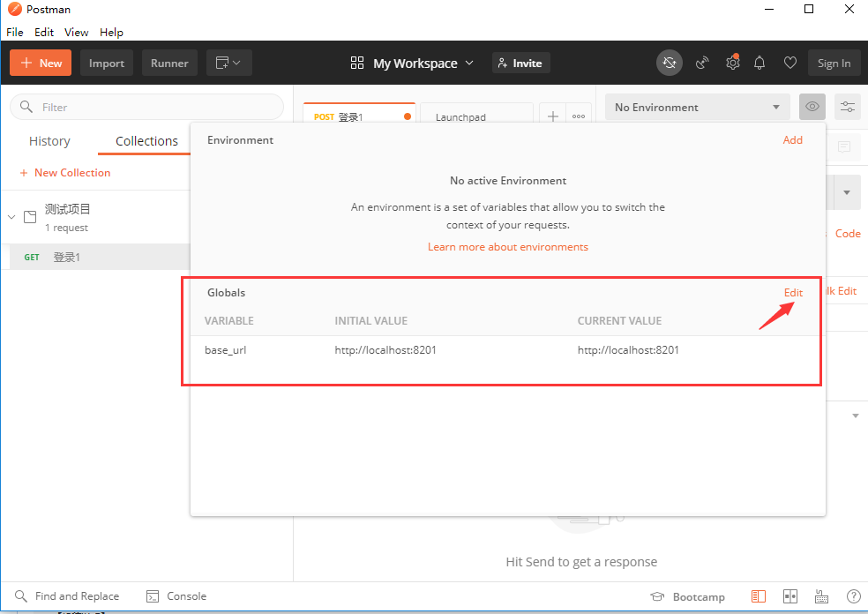Image resolution: width=868 pixels, height=614 pixels.
Task: Open Bootcamp
Action: [687, 597]
